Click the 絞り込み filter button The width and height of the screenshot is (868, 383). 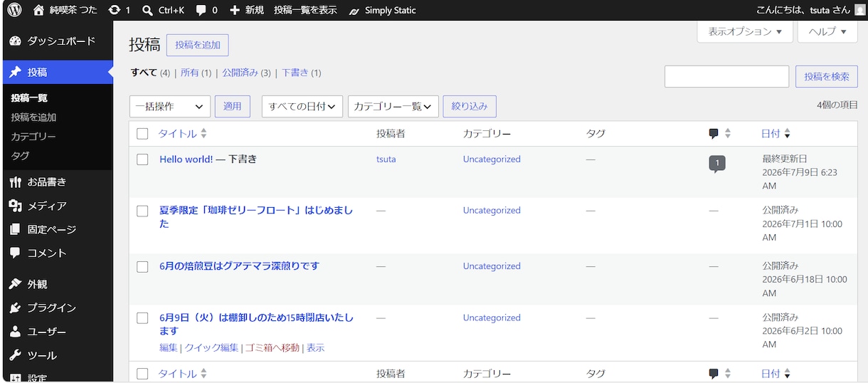click(470, 106)
